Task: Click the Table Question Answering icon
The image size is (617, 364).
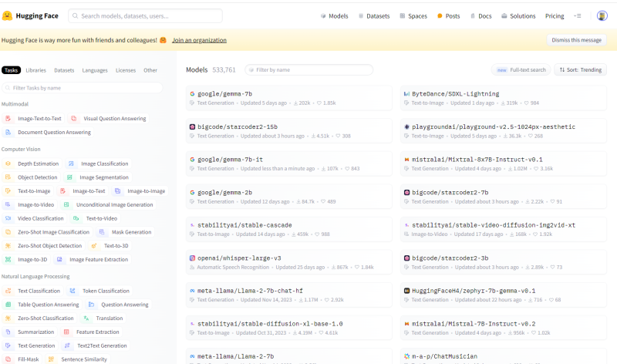Action: point(8,305)
